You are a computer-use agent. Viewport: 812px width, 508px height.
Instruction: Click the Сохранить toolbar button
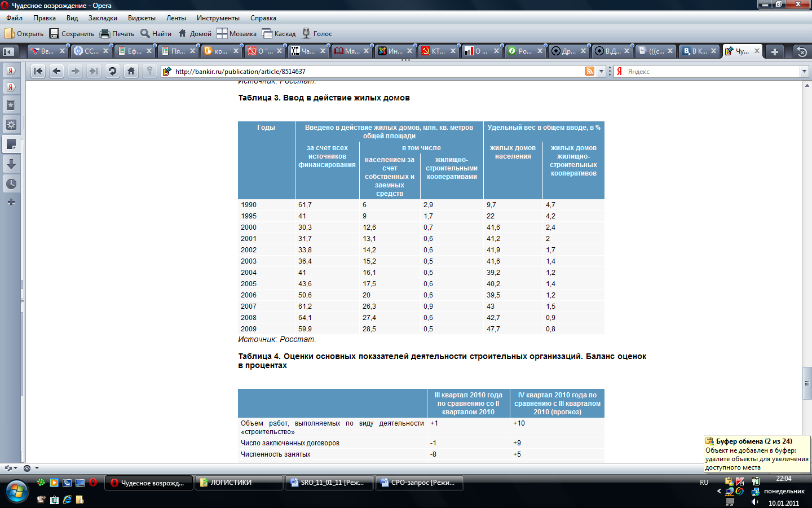(72, 34)
